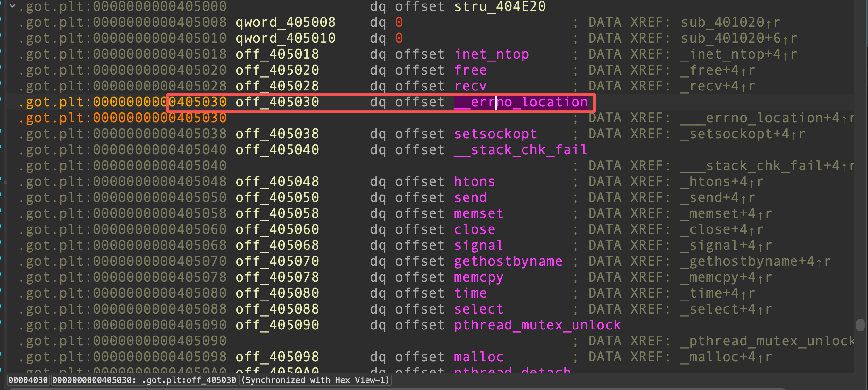This screenshot has height=390, width=868.
Task: Click the status bar address .got.plt:off_405030
Action: 144,380
